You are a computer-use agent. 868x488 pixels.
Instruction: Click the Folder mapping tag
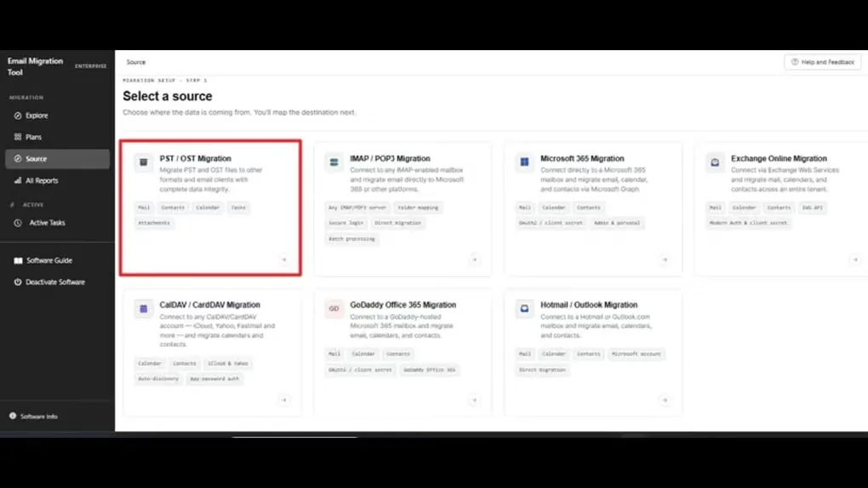[418, 207]
